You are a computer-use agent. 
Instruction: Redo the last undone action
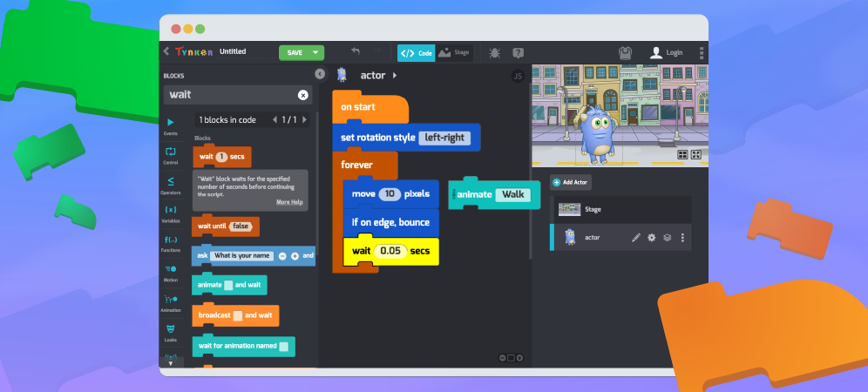tap(377, 51)
